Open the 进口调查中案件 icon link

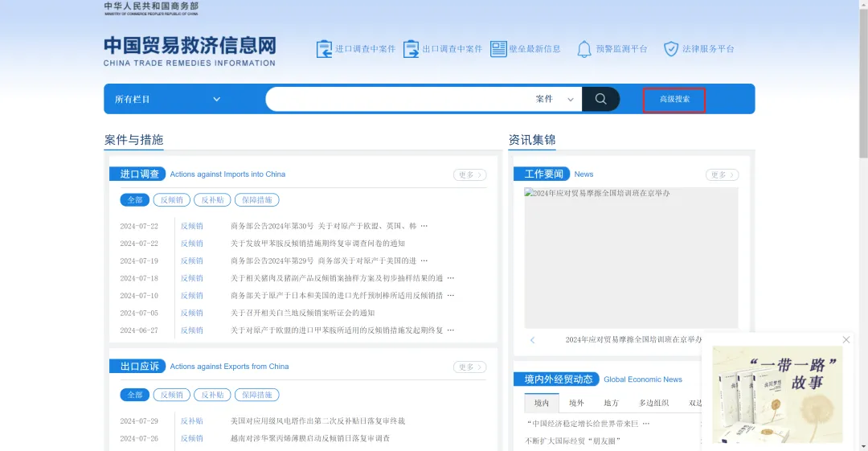(x=324, y=49)
